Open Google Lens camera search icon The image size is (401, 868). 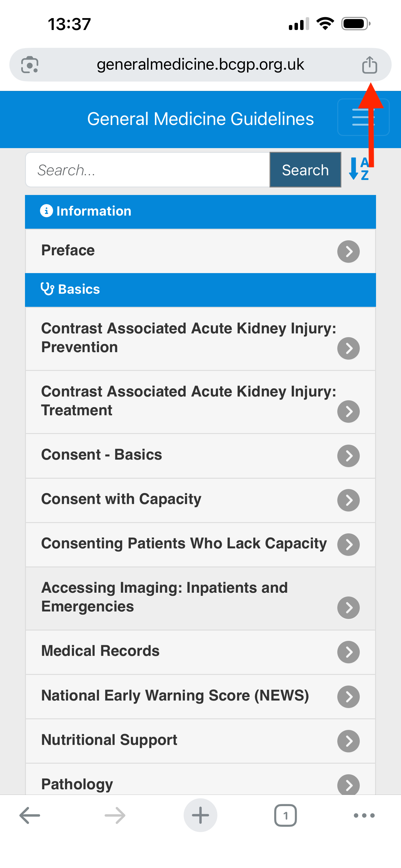tap(30, 65)
